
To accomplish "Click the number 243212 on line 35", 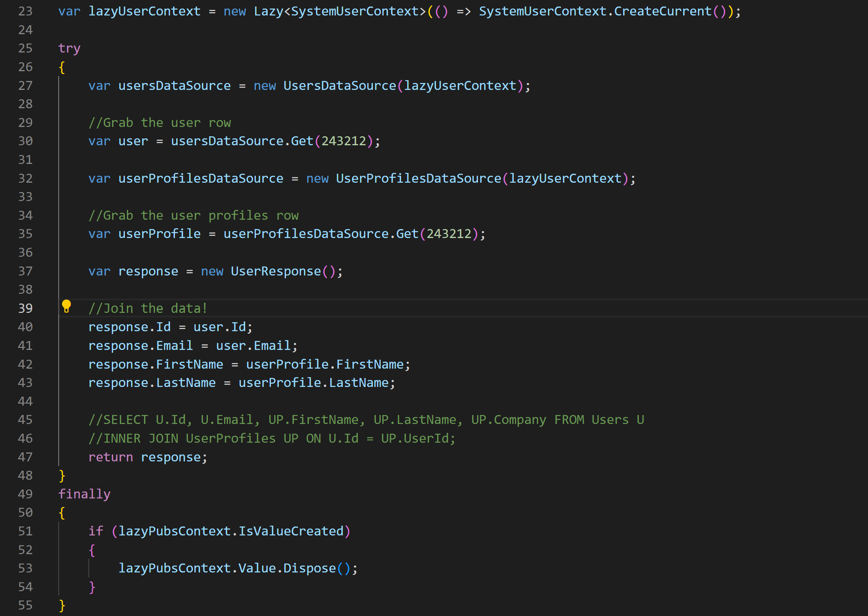I will coord(449,234).
